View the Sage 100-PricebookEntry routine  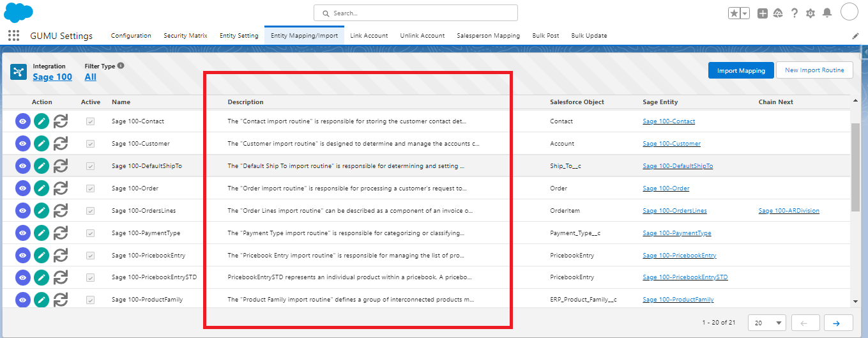(22, 256)
